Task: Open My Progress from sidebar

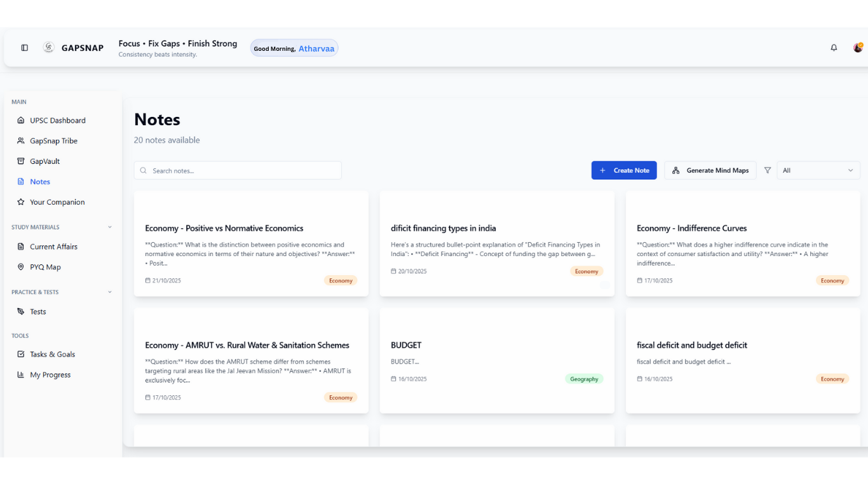Action: 50,375
